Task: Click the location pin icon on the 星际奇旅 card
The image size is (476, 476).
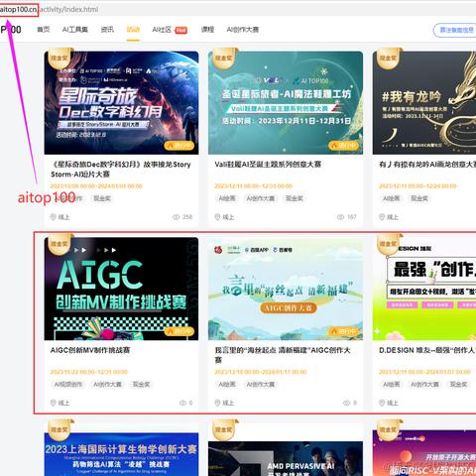Action: [53, 217]
